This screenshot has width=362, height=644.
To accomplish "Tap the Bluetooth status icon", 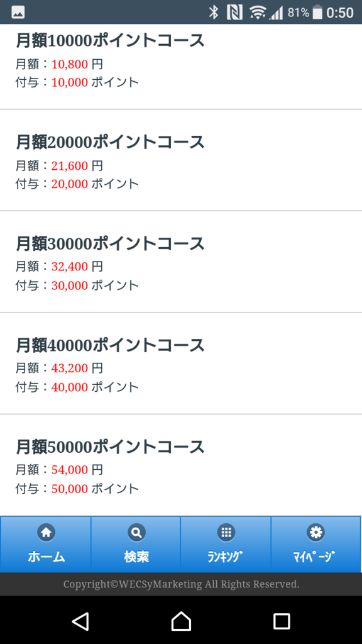I will [214, 13].
